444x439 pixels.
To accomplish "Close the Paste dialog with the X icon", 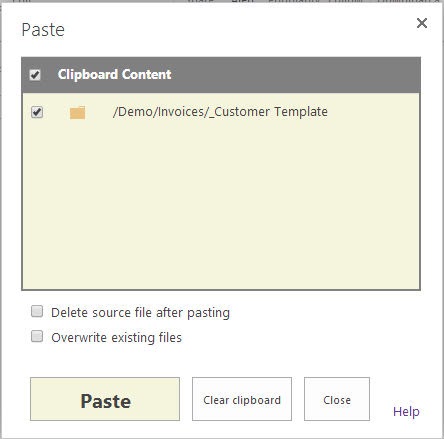I will [x=422, y=23].
